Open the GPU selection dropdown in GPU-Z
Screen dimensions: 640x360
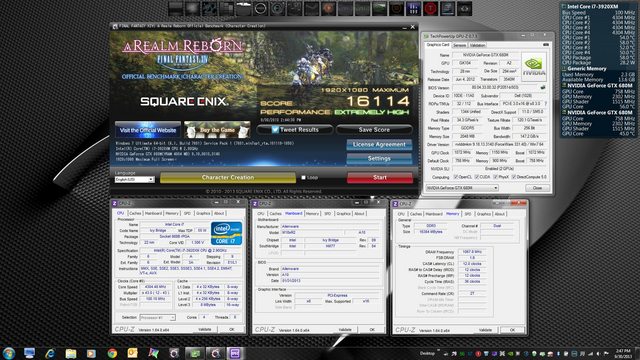462,188
